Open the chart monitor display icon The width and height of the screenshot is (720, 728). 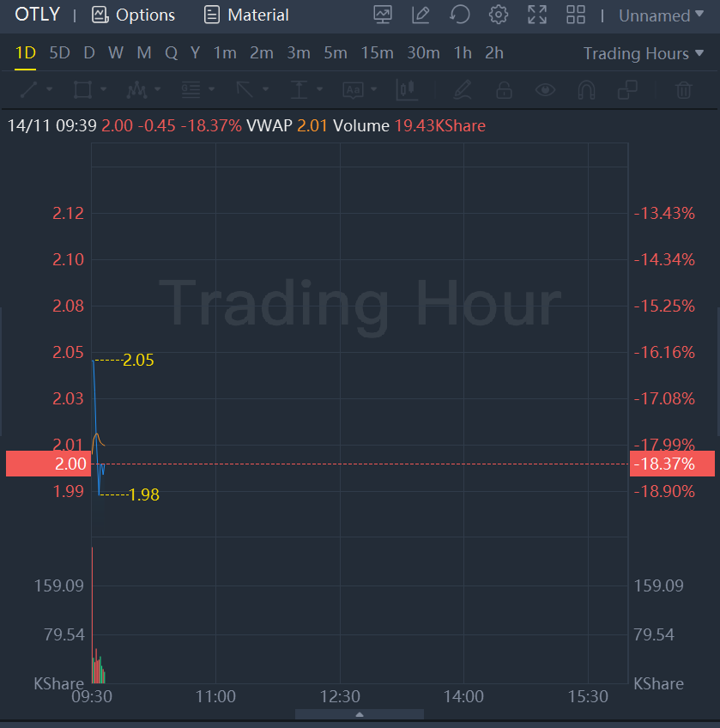pos(383,15)
